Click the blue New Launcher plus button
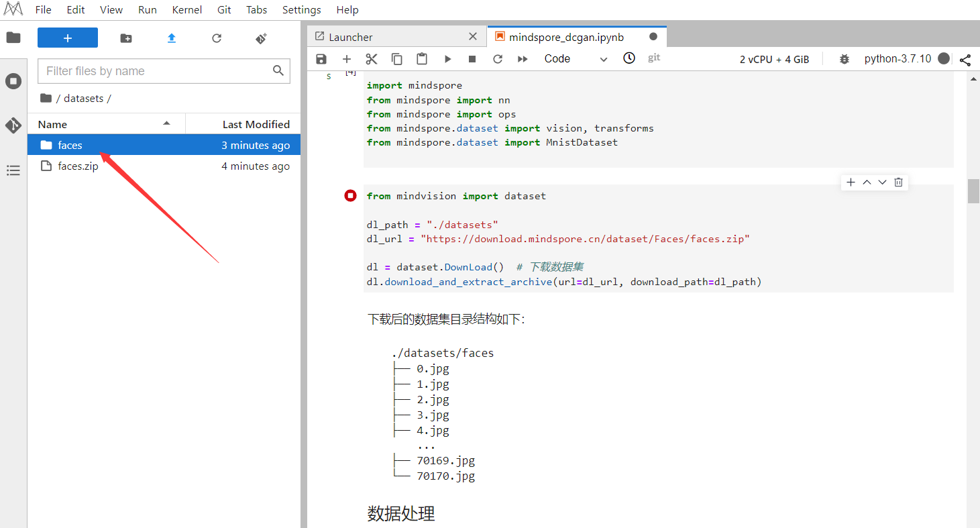Image resolution: width=980 pixels, height=528 pixels. [x=68, y=38]
